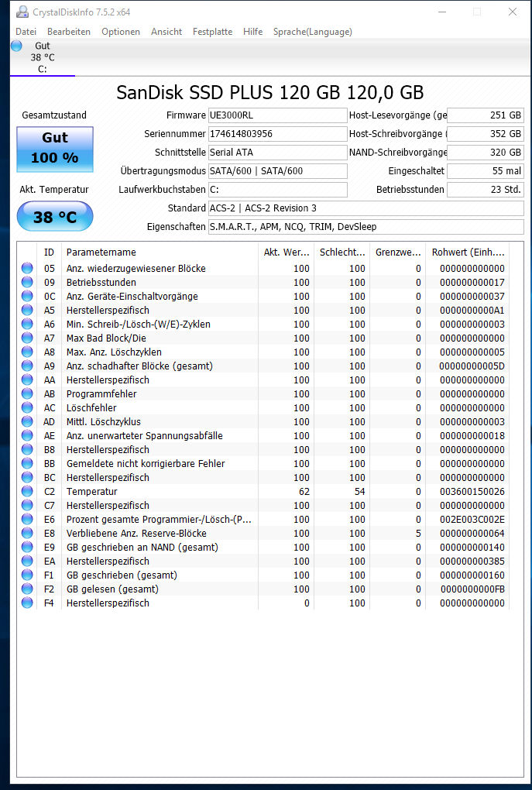Viewport: 532px width, 790px height.
Task: Click status orb of row AA
Action: pyautogui.click(x=26, y=380)
